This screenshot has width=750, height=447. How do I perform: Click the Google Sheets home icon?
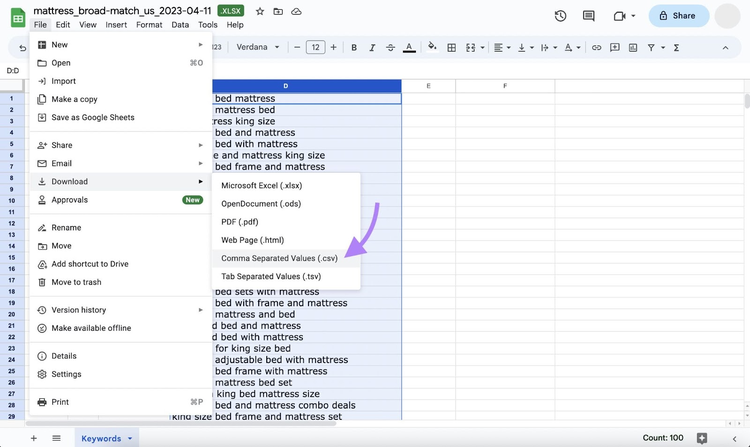point(18,18)
